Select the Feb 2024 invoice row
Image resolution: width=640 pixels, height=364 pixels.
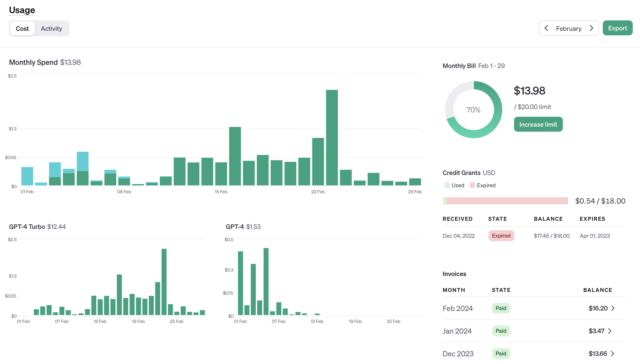[458, 308]
